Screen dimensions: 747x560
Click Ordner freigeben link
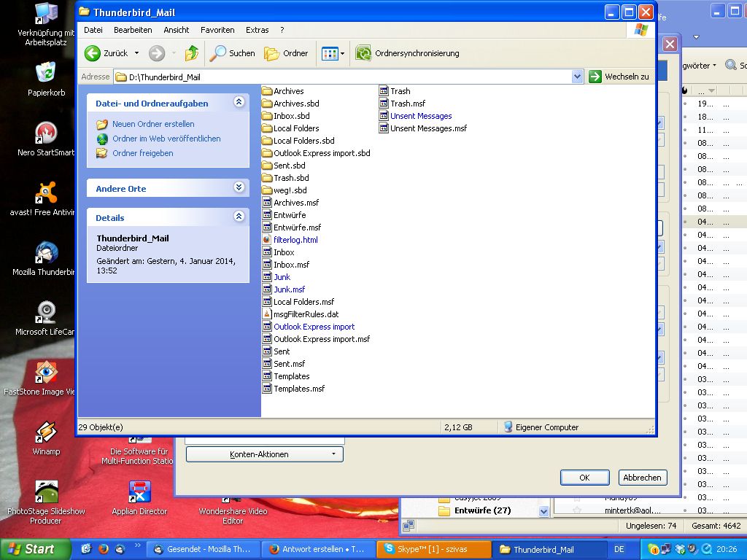[142, 153]
